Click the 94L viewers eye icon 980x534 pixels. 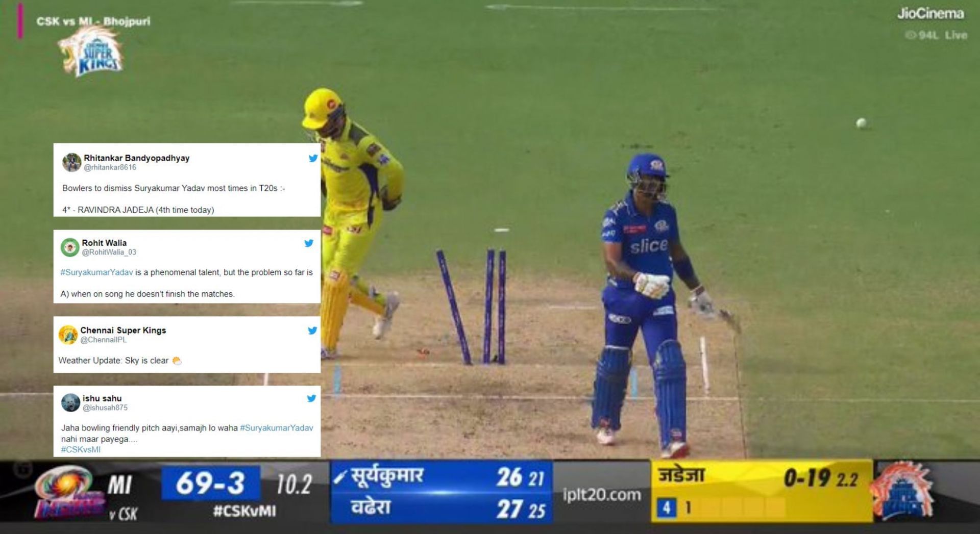coord(911,35)
